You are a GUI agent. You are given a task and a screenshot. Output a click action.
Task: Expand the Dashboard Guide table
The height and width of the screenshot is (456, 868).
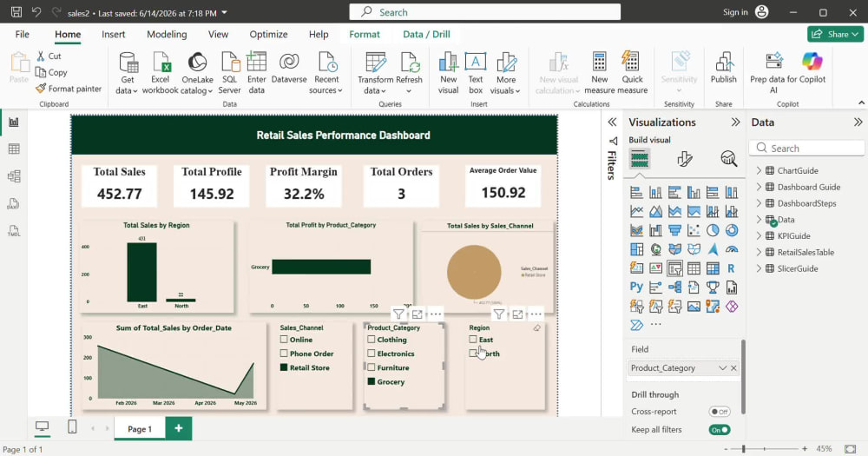click(759, 188)
